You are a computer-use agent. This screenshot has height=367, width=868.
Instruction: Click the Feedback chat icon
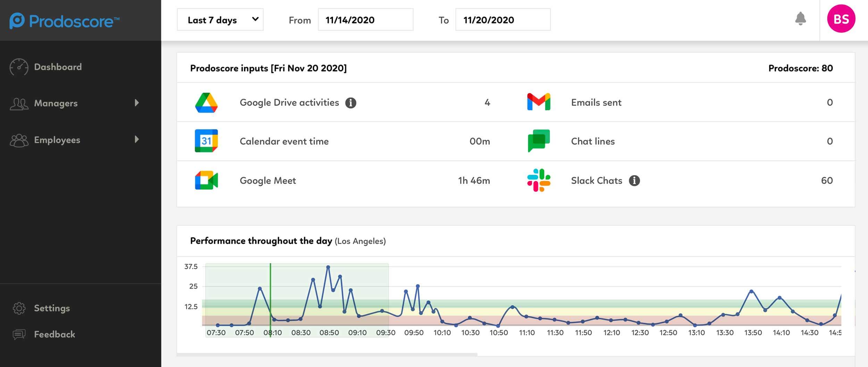click(19, 334)
